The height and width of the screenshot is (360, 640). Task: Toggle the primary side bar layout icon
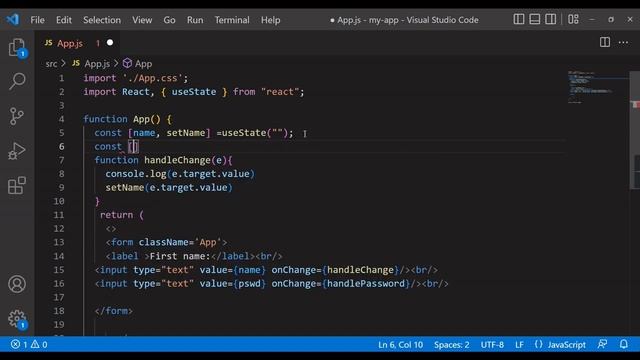[519, 19]
